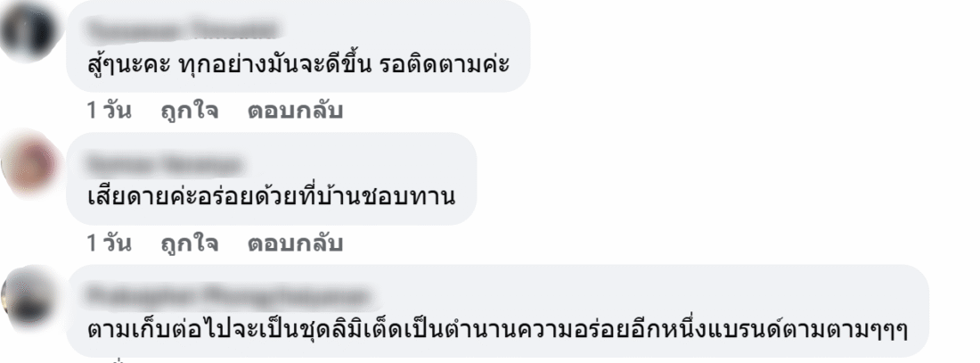This screenshot has width=980, height=363.
Task: Click the word 'ลิมิเต็ด' in third comment
Action: [387, 330]
